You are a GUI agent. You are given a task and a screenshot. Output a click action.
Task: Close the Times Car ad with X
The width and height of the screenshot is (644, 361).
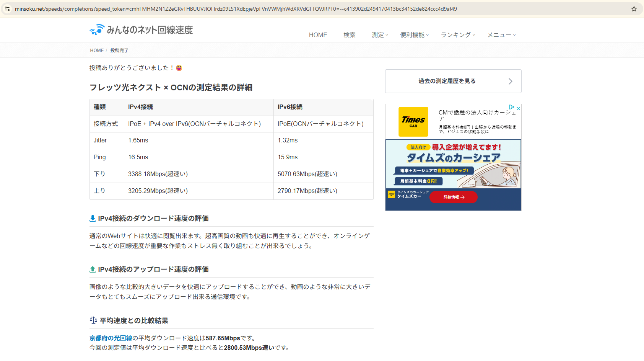pyautogui.click(x=518, y=108)
